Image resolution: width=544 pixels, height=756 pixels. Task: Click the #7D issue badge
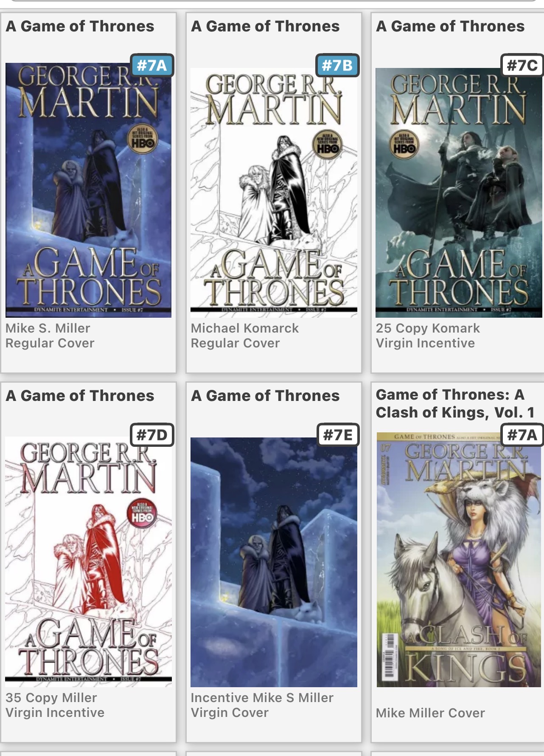point(152,435)
